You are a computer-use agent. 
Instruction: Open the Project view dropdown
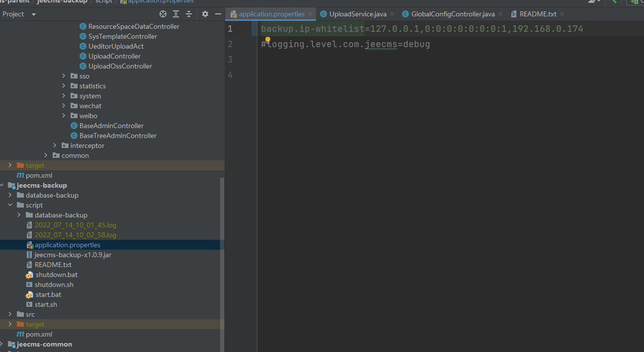33,14
